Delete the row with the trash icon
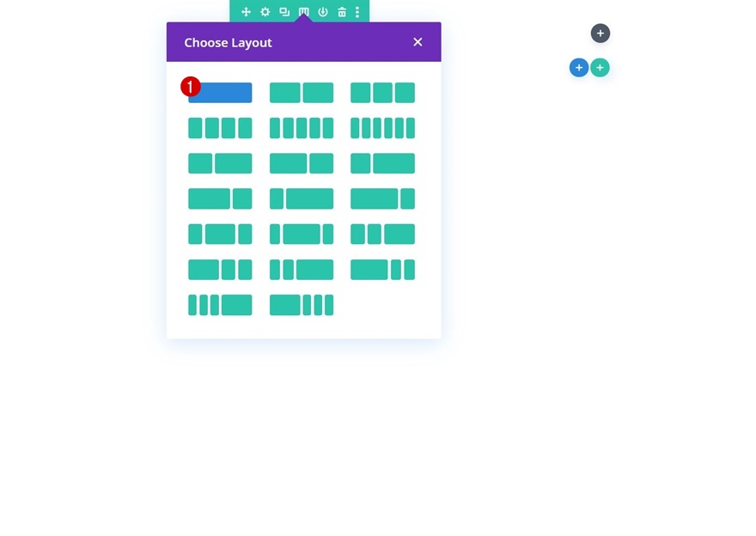 (341, 12)
